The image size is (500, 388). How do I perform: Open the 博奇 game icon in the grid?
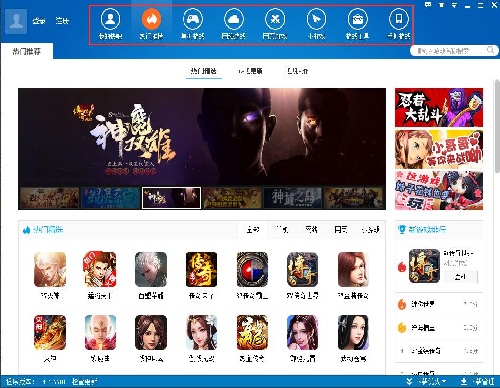pyautogui.click(x=302, y=269)
